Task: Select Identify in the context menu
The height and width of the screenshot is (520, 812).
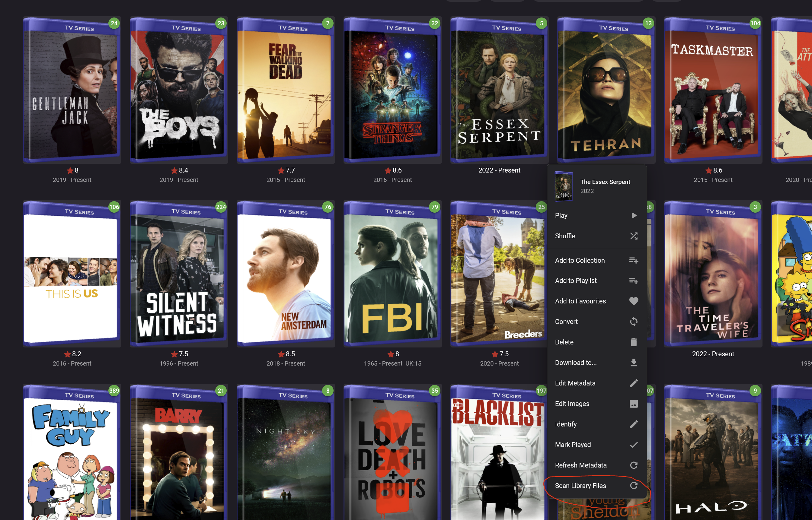Action: pos(566,424)
